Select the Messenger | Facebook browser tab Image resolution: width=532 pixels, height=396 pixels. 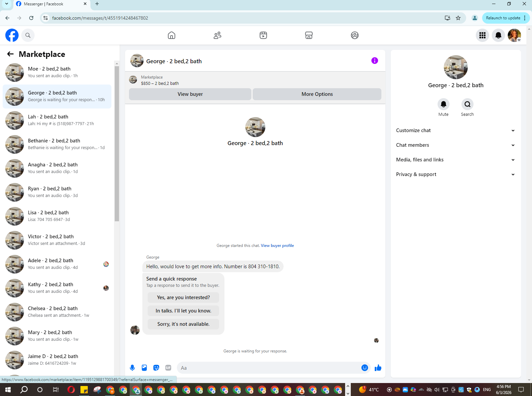coord(51,4)
